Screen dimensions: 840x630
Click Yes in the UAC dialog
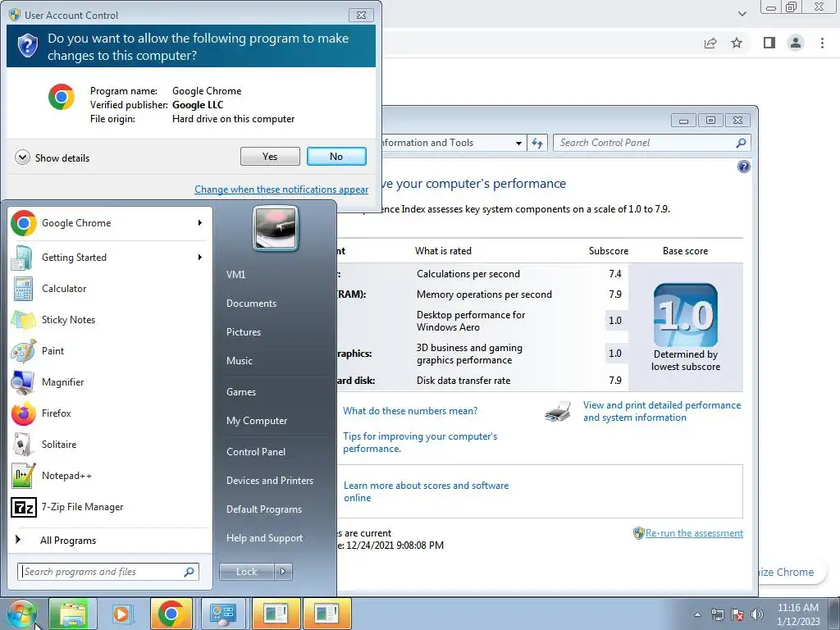[x=270, y=157]
